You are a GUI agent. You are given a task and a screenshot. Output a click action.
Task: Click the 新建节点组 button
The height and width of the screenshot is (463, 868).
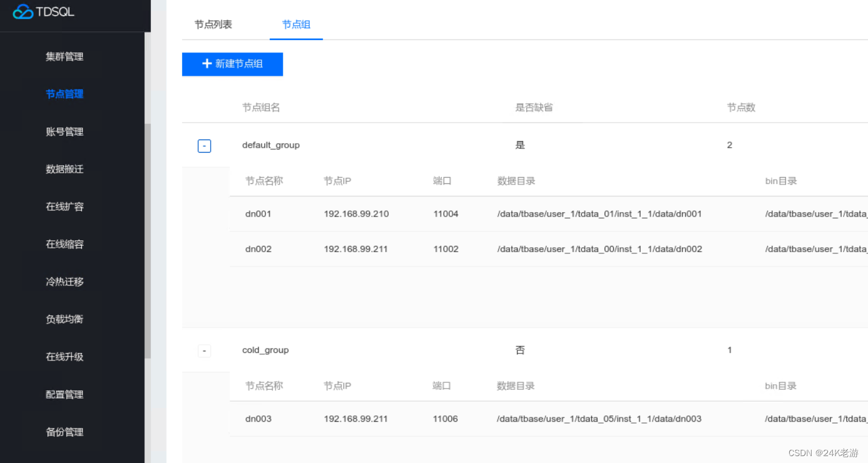pyautogui.click(x=232, y=64)
